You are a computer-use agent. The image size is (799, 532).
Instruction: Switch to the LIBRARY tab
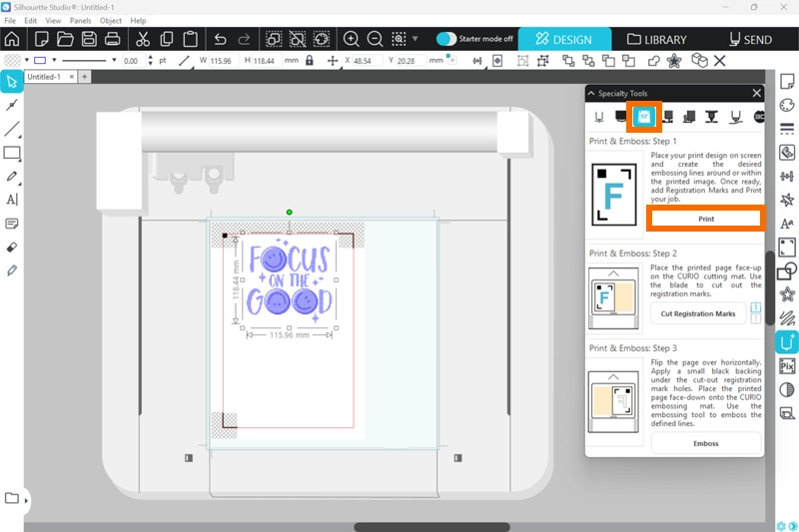[x=657, y=40]
